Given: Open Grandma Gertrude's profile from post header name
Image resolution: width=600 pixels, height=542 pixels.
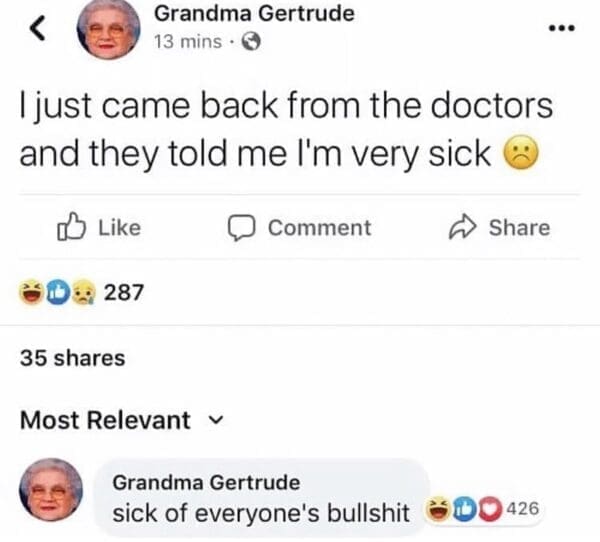Looking at the screenshot, I should tap(254, 14).
